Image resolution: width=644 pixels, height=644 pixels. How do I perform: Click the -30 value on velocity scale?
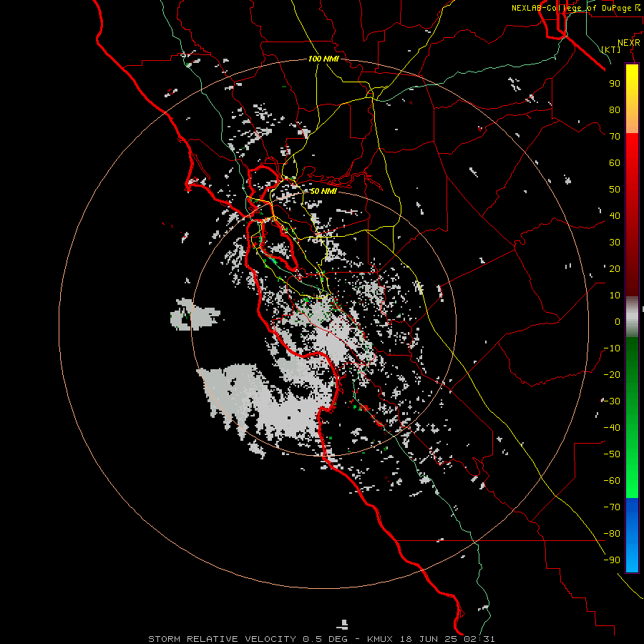click(x=612, y=401)
